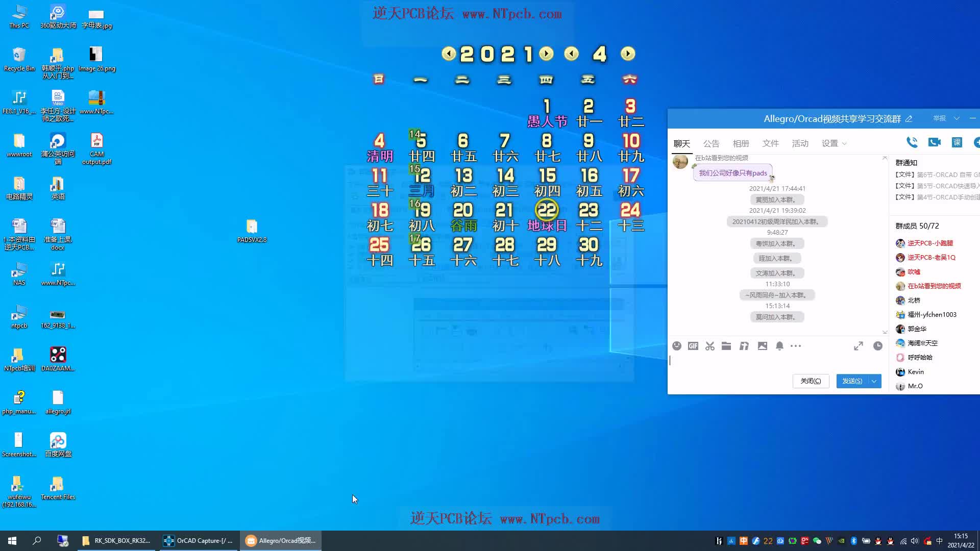Open Windows Start menu

click(x=12, y=541)
